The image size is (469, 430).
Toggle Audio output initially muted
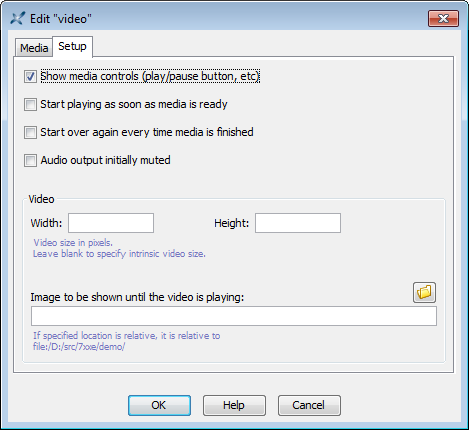click(30, 161)
